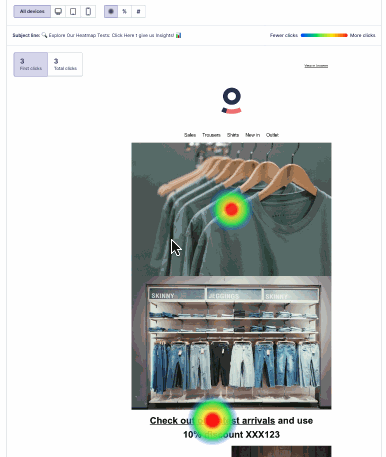Viewport: 386px width, 457px height.
Task: Click the green t-shirts hanger image
Action: (231, 209)
